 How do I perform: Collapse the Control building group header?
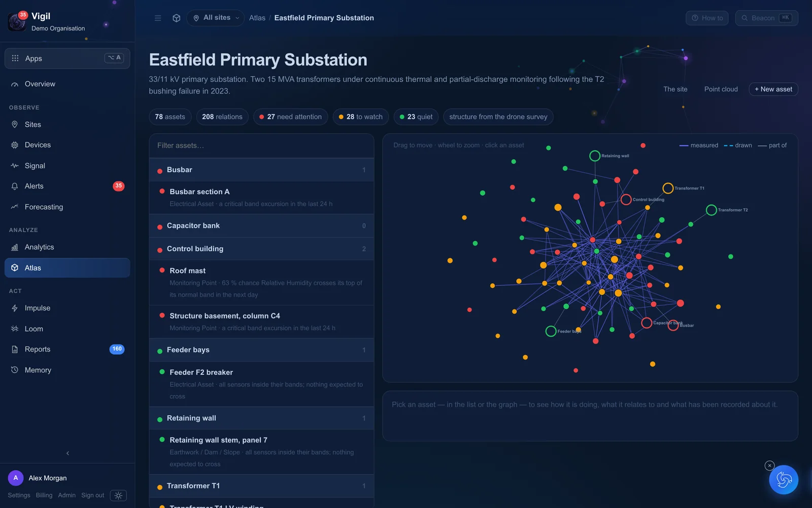click(261, 249)
